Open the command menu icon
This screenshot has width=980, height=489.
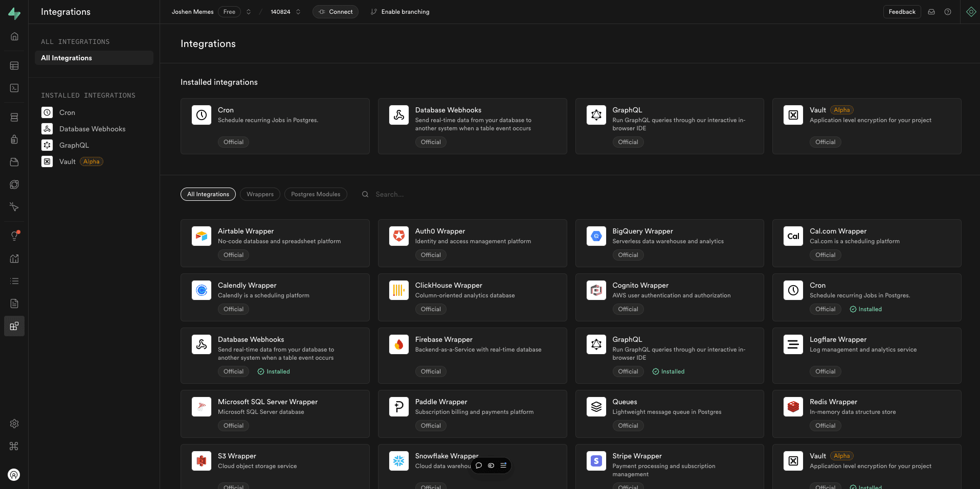coord(14,446)
